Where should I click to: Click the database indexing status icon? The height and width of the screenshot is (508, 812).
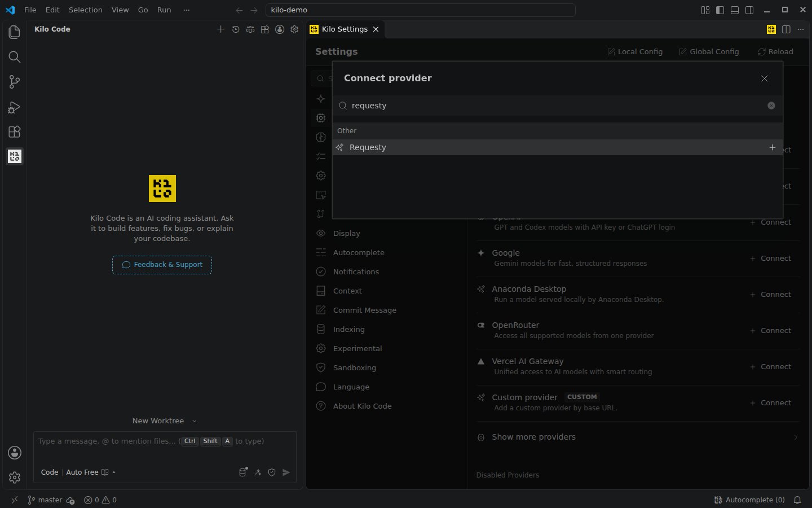(243, 472)
